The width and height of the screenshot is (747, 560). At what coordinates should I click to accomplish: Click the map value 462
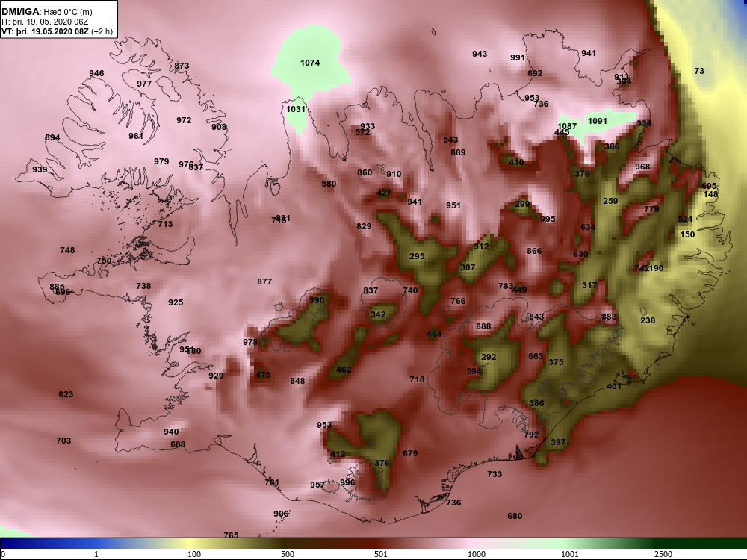(344, 370)
